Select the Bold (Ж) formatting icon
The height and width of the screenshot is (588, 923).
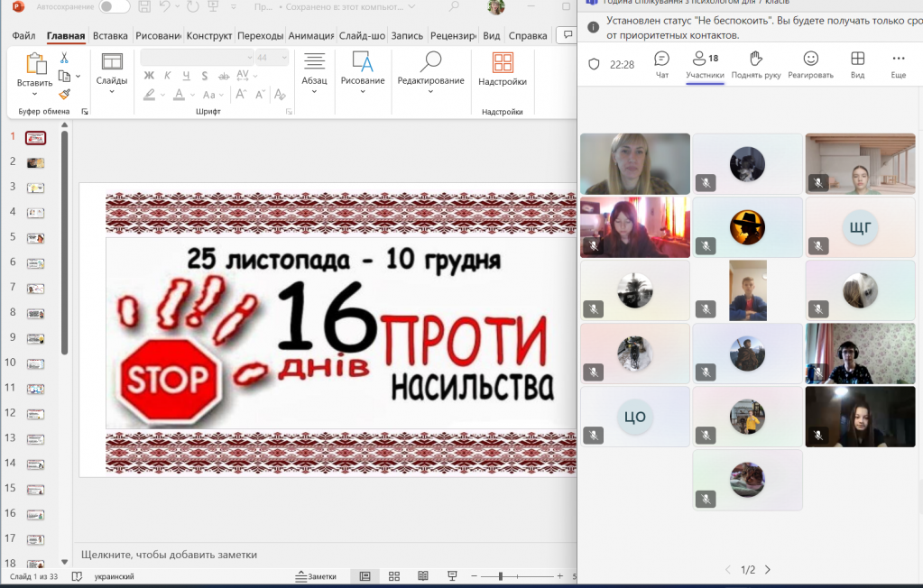150,76
